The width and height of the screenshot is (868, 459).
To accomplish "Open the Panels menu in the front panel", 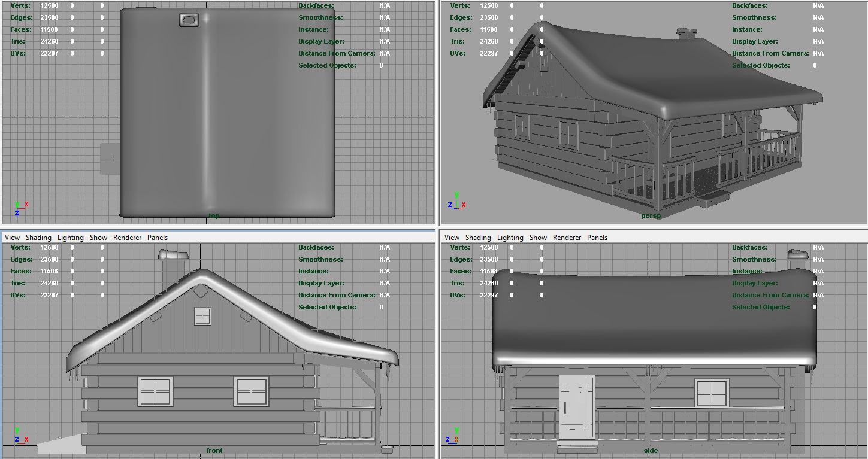I will pyautogui.click(x=158, y=238).
